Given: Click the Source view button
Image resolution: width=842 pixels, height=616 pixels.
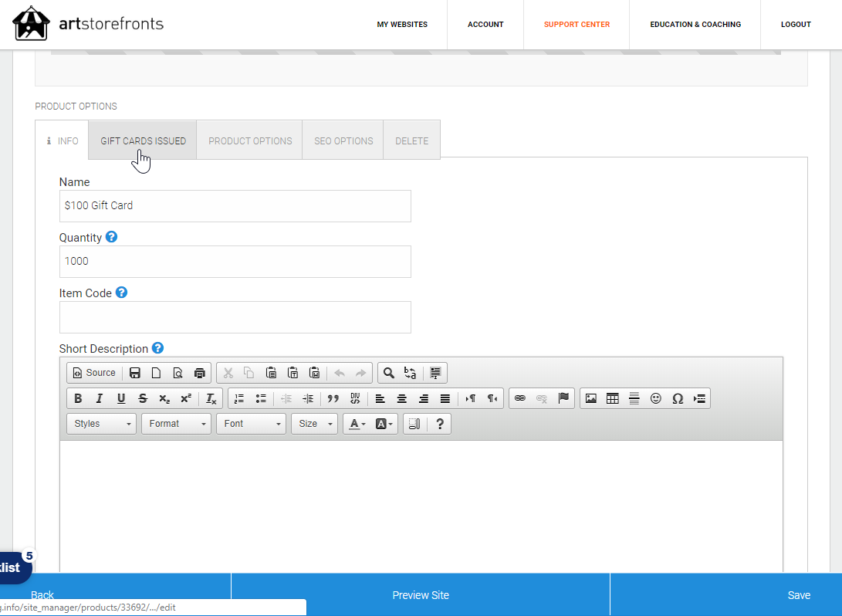Looking at the screenshot, I should [x=94, y=373].
